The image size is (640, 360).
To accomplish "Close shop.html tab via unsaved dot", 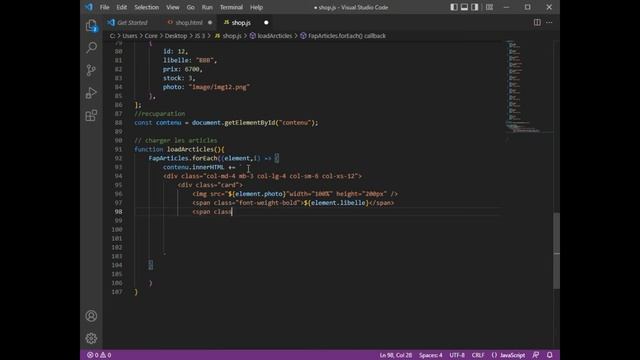I will pos(210,22).
